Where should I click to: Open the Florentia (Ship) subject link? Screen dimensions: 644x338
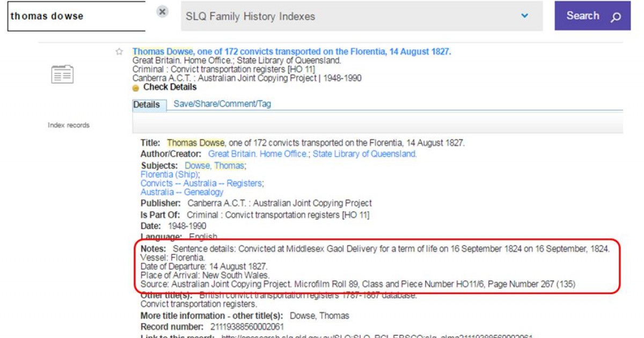point(170,174)
